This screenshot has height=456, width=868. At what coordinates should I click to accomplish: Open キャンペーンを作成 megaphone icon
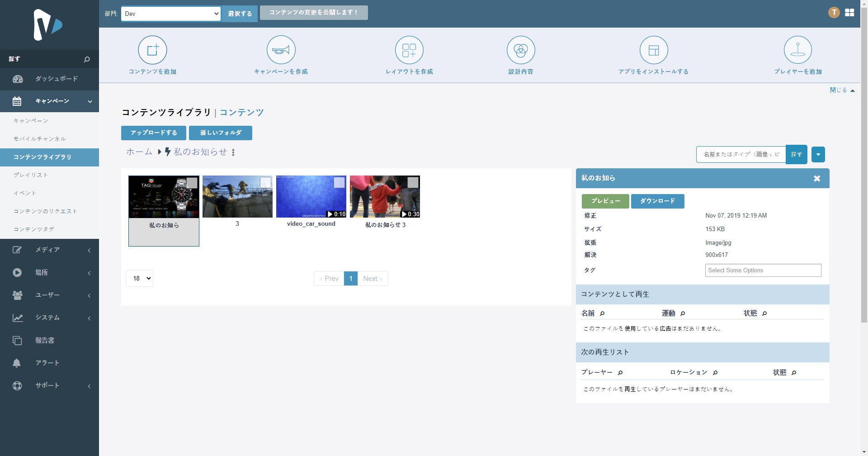(x=281, y=50)
